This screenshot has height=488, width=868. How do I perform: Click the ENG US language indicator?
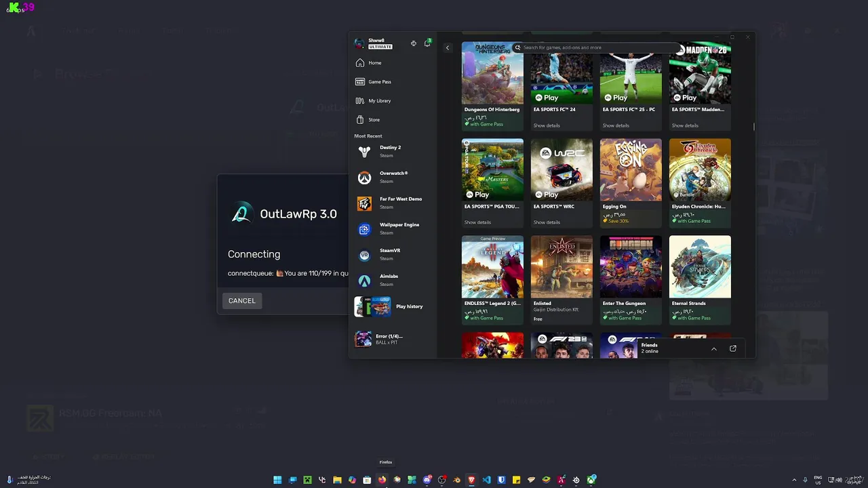coord(818,480)
